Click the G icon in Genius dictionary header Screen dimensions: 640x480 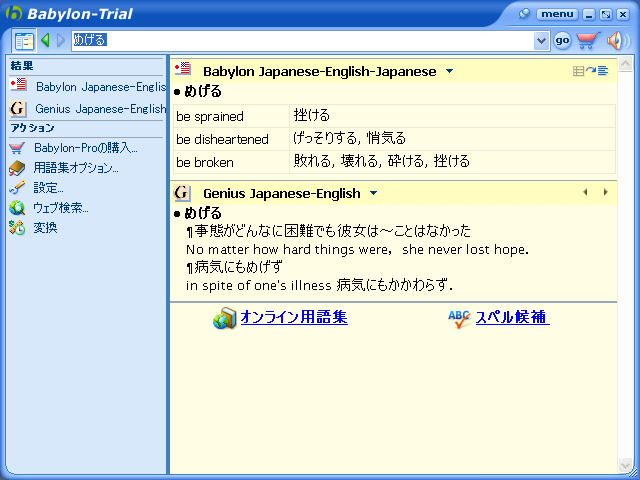click(x=182, y=193)
